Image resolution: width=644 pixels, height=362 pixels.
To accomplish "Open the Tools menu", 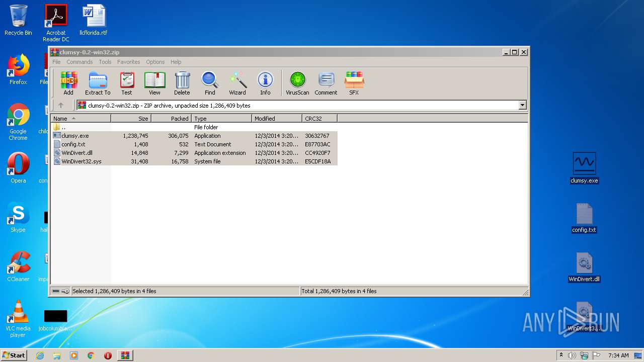I will pos(105,62).
